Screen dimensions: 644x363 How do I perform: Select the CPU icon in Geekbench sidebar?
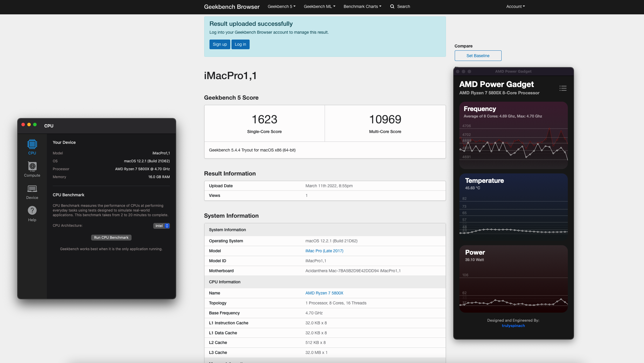click(32, 144)
